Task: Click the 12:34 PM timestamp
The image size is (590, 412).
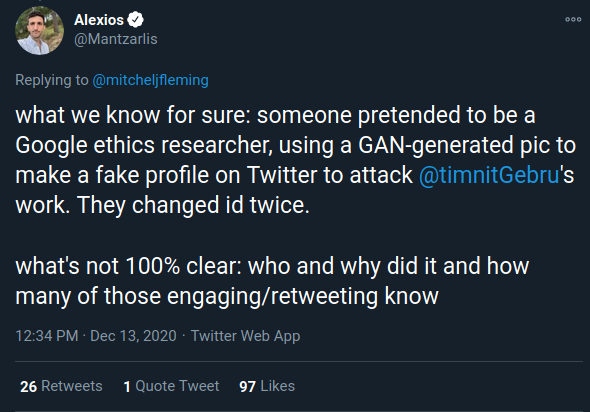Action: 47,336
